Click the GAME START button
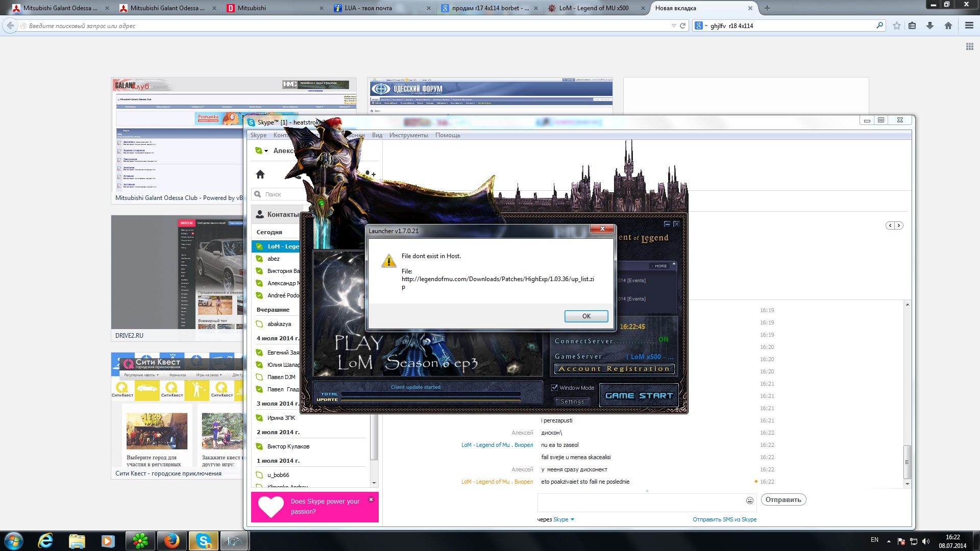980x551 pixels. click(x=639, y=396)
